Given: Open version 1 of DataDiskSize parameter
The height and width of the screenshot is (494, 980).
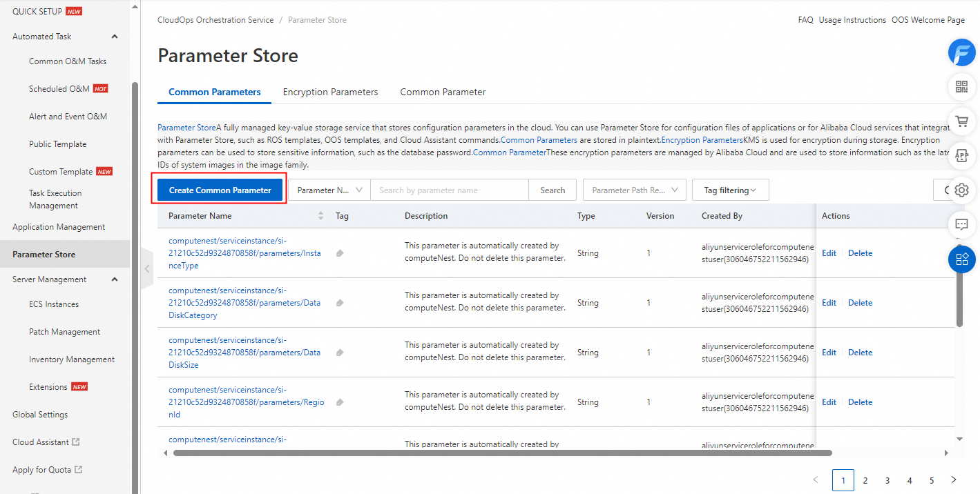Looking at the screenshot, I should tap(648, 353).
